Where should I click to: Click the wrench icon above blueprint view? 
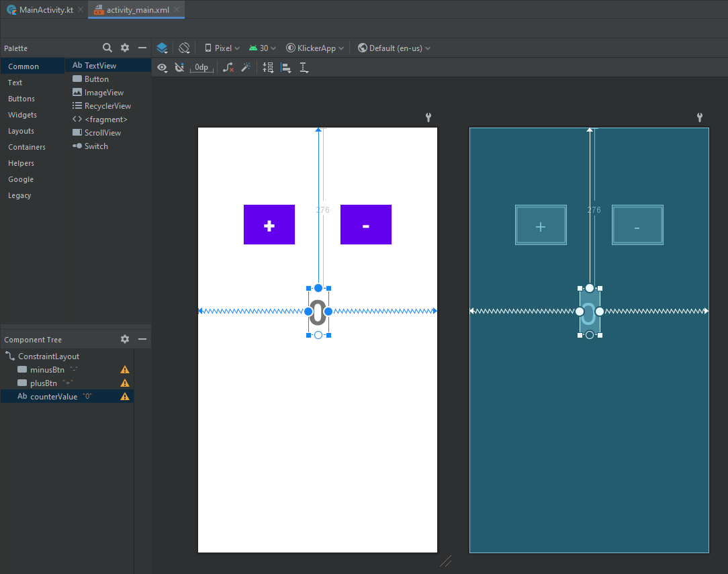(700, 117)
